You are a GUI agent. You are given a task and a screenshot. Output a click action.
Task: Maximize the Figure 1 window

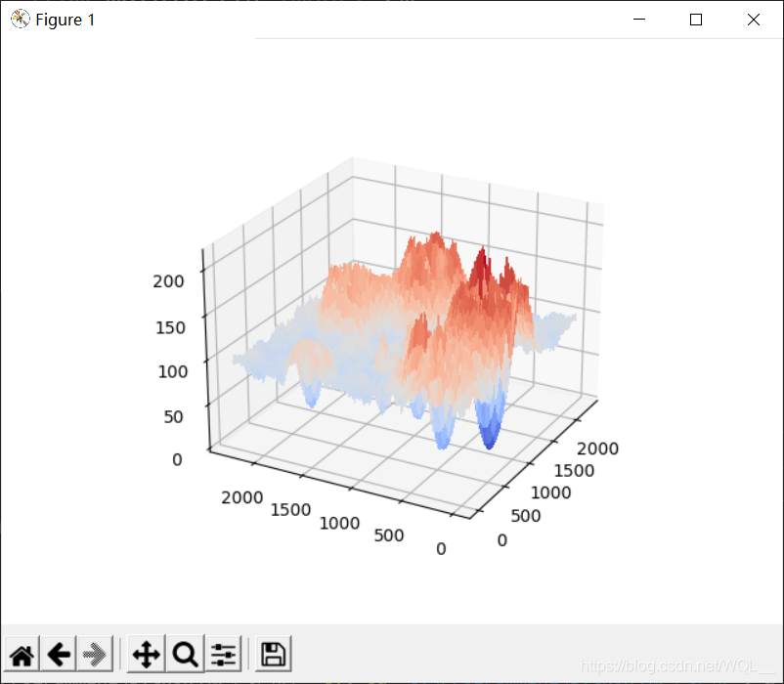pyautogui.click(x=695, y=20)
